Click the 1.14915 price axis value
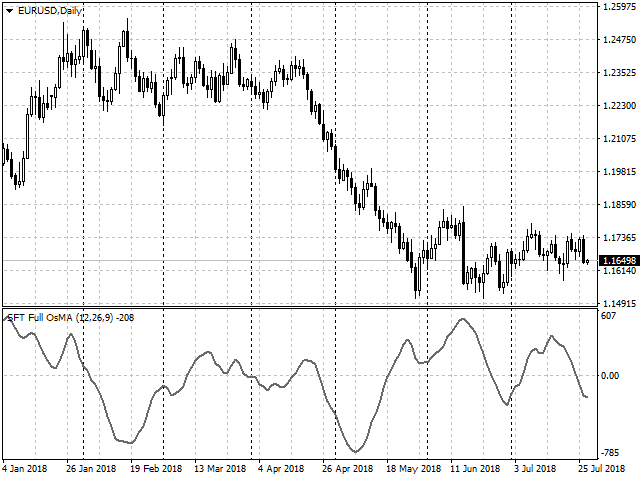 [x=619, y=304]
